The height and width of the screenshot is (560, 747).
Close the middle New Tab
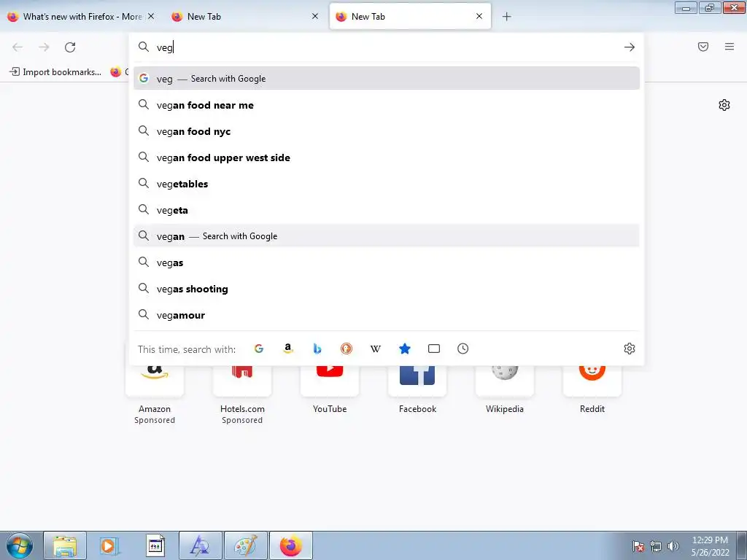tap(315, 16)
